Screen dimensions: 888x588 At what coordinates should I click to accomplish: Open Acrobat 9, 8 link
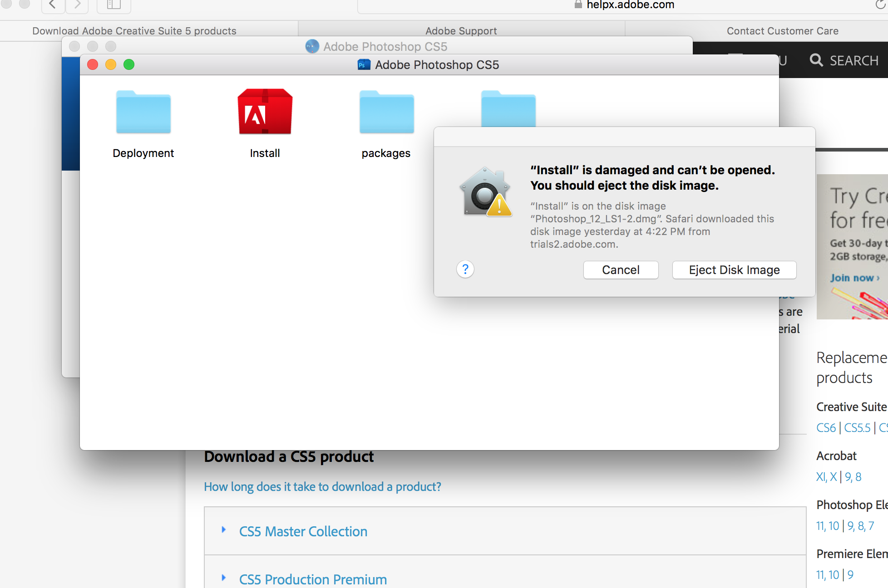click(853, 477)
